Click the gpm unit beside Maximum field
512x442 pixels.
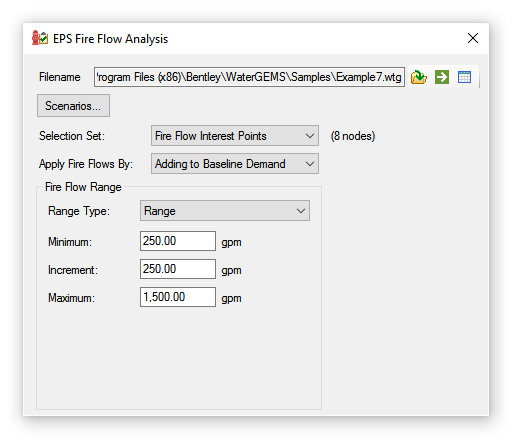point(231,298)
